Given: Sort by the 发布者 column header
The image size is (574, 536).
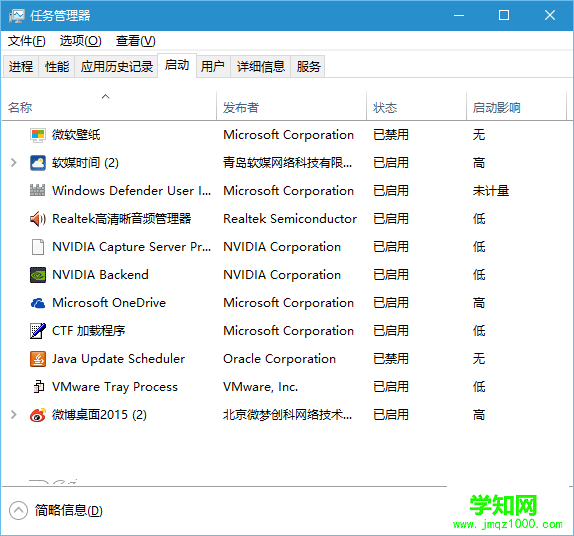Looking at the screenshot, I should 292,106.
